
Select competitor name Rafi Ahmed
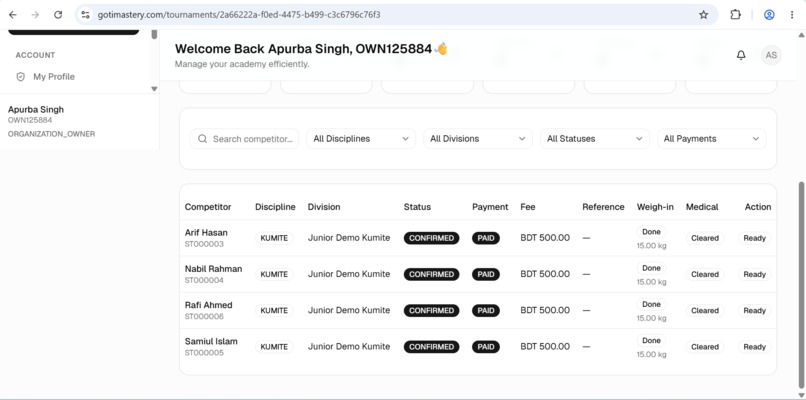209,305
